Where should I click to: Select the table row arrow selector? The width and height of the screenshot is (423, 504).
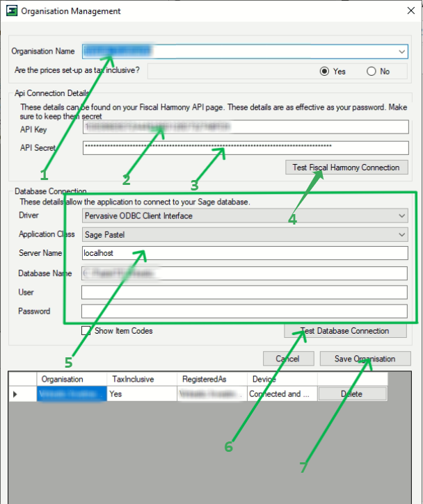click(x=22, y=393)
